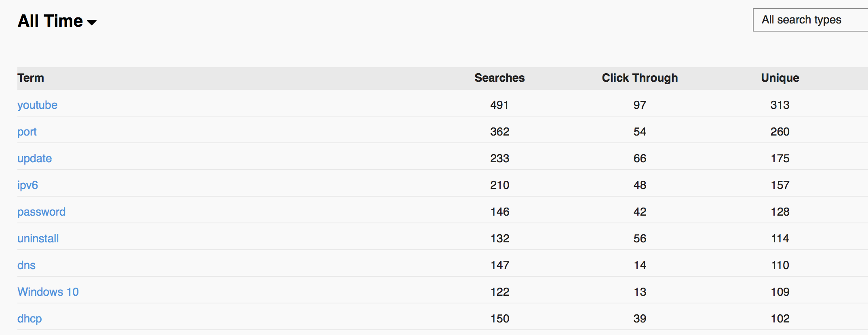The height and width of the screenshot is (335, 868).
Task: Click the 97 click-through value for youtube
Action: pyautogui.click(x=640, y=105)
